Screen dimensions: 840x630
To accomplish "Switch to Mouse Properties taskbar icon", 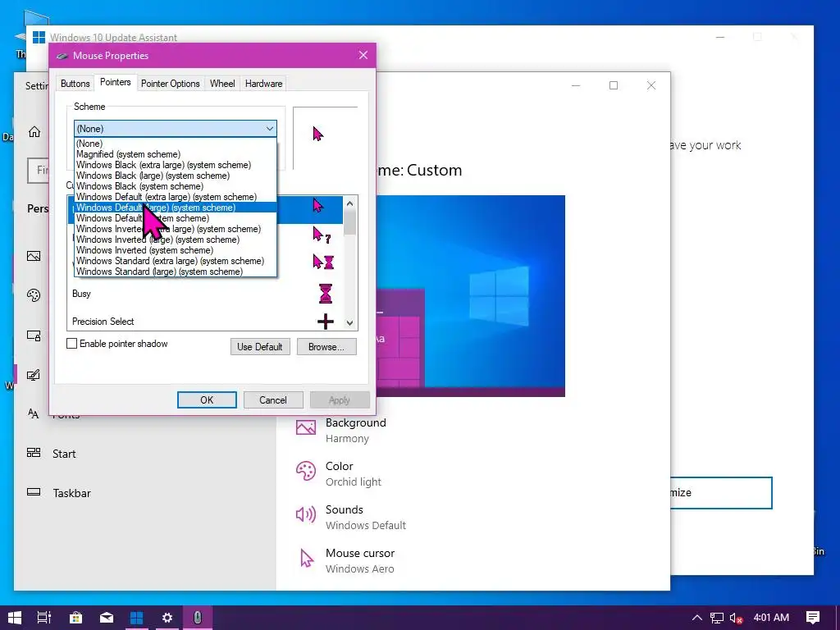I will click(x=198, y=618).
